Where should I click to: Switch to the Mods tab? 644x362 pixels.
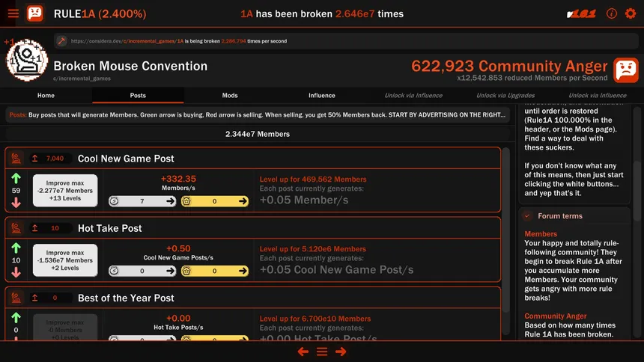230,96
